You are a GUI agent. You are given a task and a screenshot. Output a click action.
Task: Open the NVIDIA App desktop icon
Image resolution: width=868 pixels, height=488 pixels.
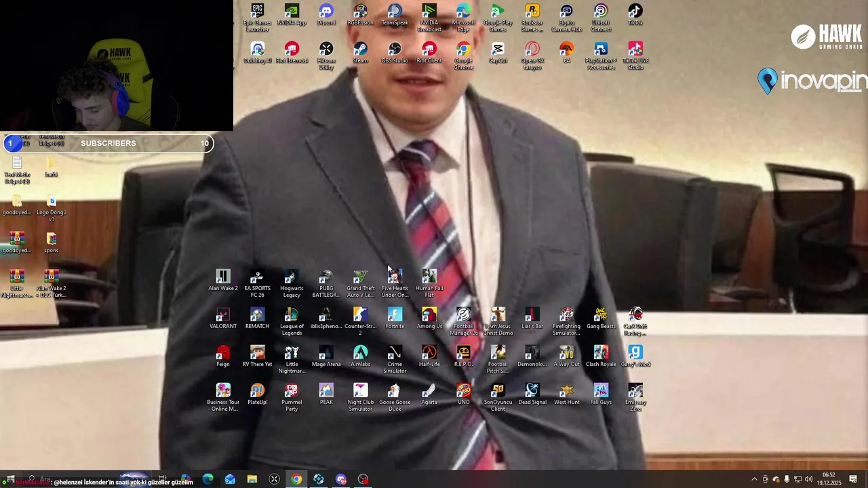(292, 15)
